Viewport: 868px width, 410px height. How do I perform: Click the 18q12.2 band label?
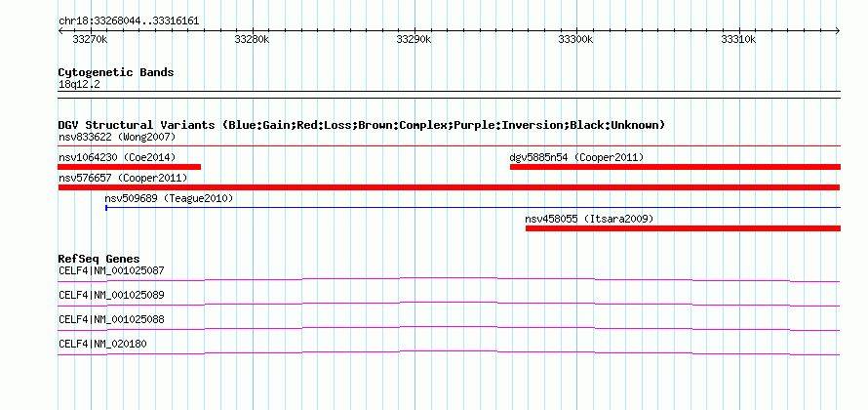click(x=79, y=85)
